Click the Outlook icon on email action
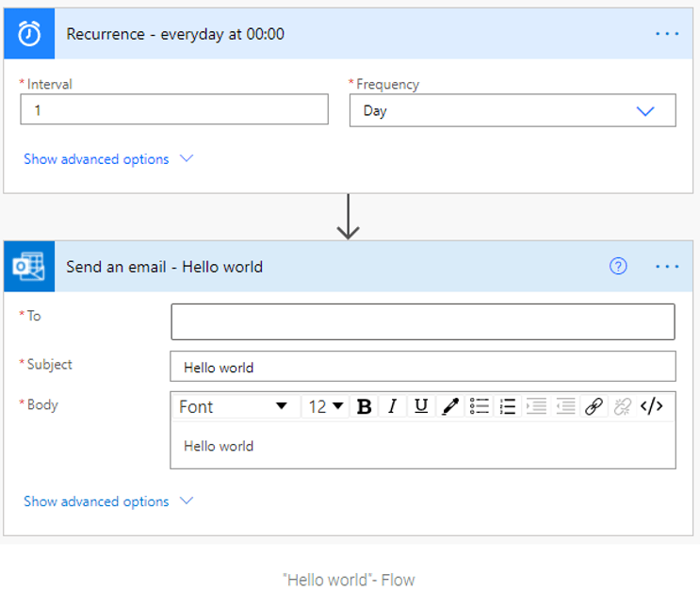The width and height of the screenshot is (700, 591). 29,267
